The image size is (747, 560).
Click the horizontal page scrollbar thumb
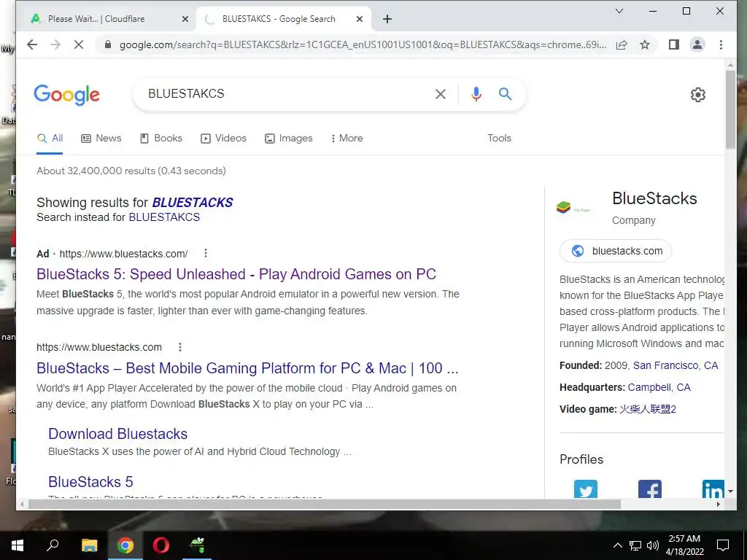(x=325, y=504)
